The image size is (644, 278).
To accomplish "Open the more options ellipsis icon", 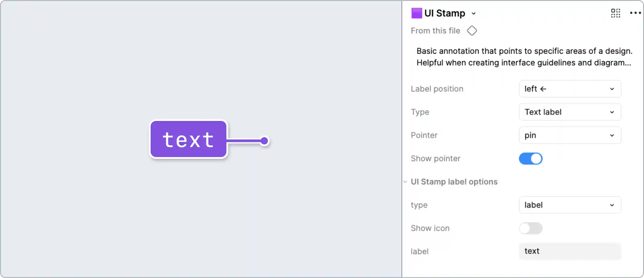I will [x=635, y=13].
